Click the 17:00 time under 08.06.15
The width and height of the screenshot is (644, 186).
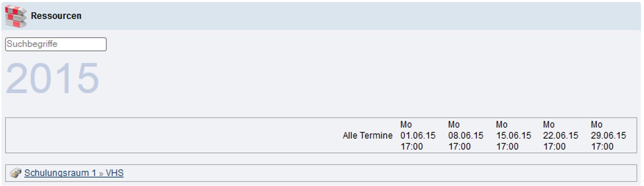(459, 147)
